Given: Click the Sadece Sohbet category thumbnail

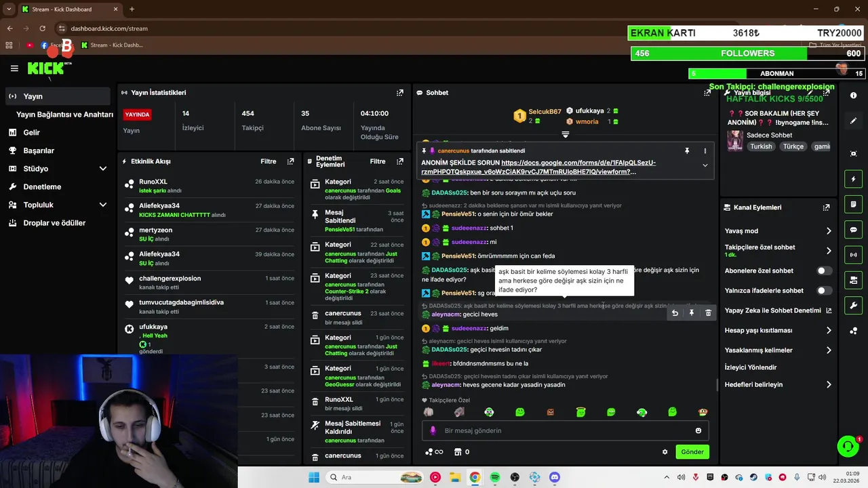Looking at the screenshot, I should 735,140.
